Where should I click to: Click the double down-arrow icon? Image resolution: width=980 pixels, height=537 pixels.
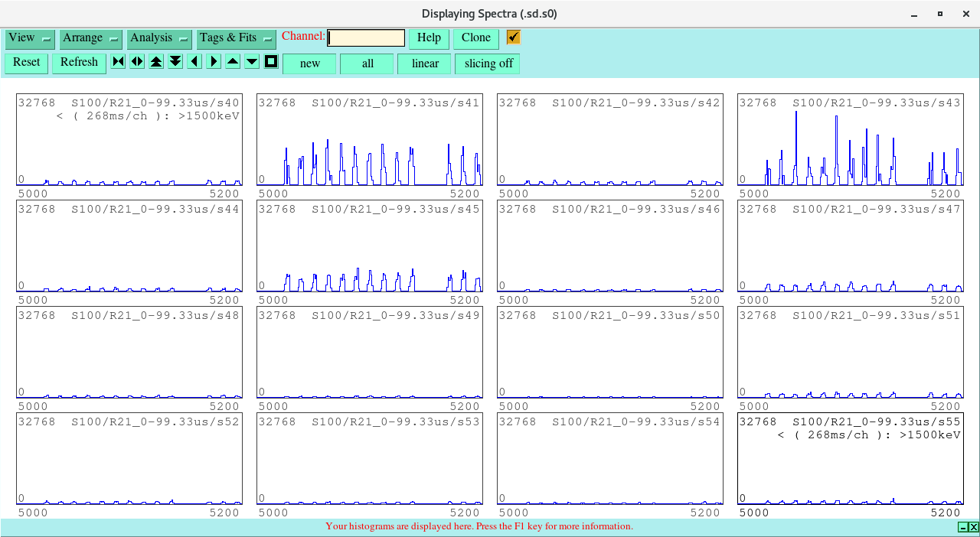175,62
